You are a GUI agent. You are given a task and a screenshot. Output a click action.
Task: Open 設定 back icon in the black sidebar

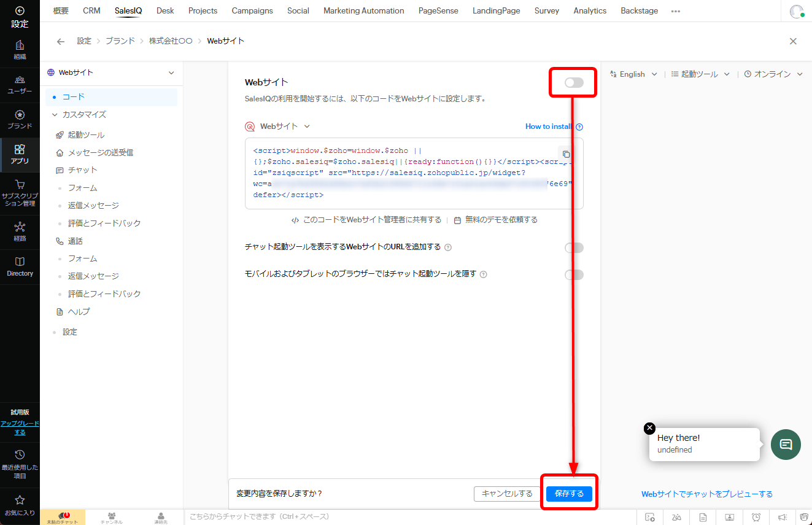tap(20, 10)
